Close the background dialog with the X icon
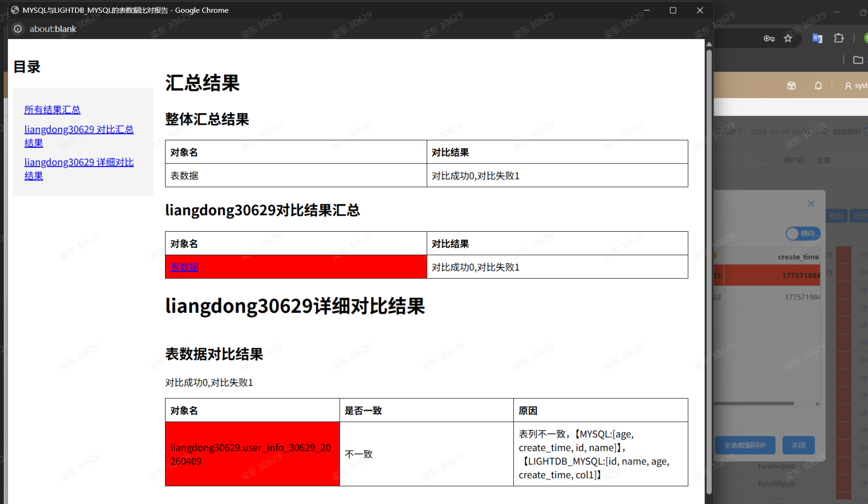 (x=811, y=204)
